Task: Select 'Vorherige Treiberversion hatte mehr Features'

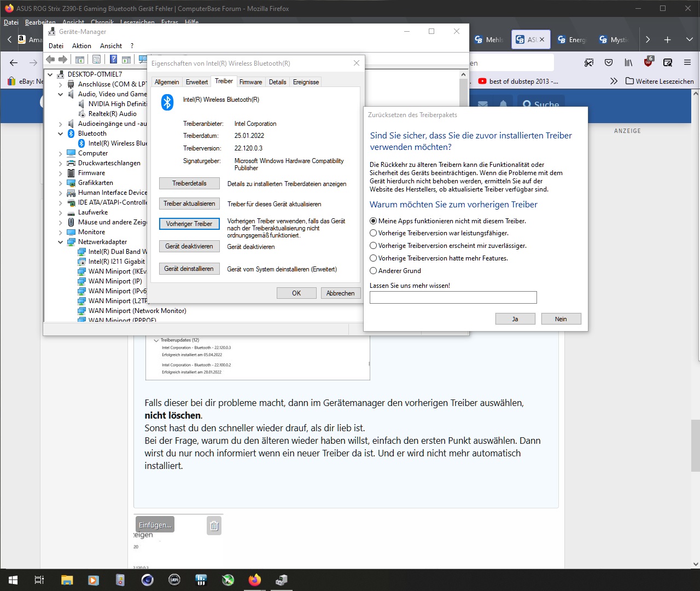Action: (x=374, y=258)
